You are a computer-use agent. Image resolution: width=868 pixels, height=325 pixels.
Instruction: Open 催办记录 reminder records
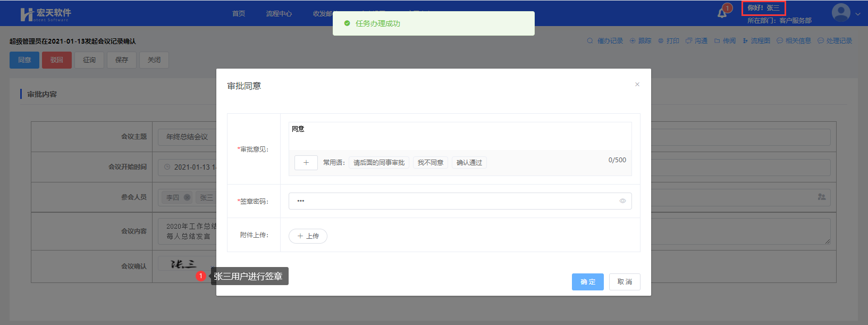605,41
